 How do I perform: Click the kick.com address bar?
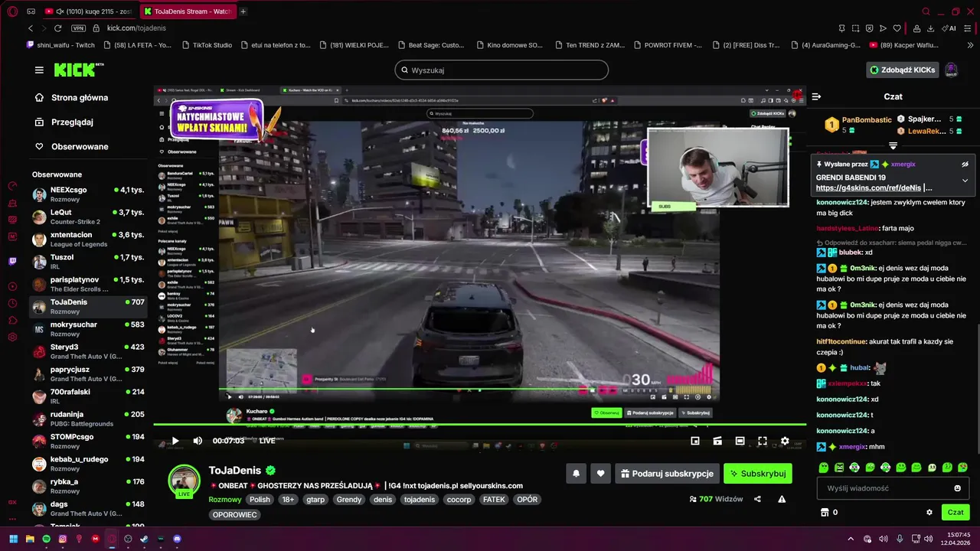pyautogui.click(x=136, y=28)
